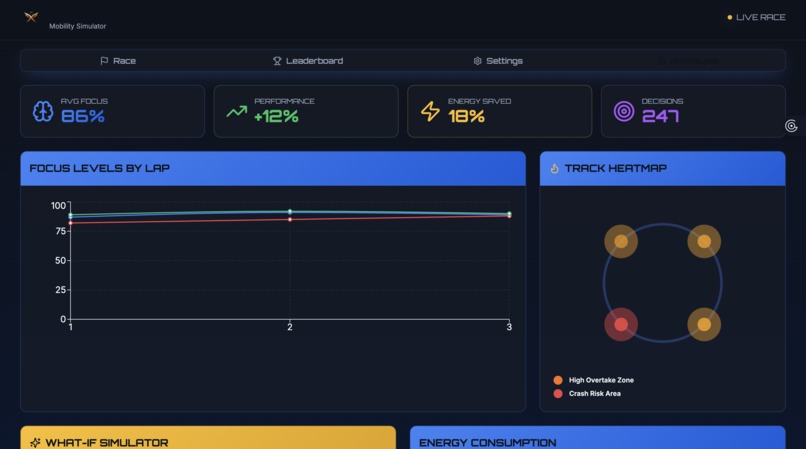Select the Avg Focus 86% stat card
Screen dimensions: 806x449
click(x=113, y=111)
